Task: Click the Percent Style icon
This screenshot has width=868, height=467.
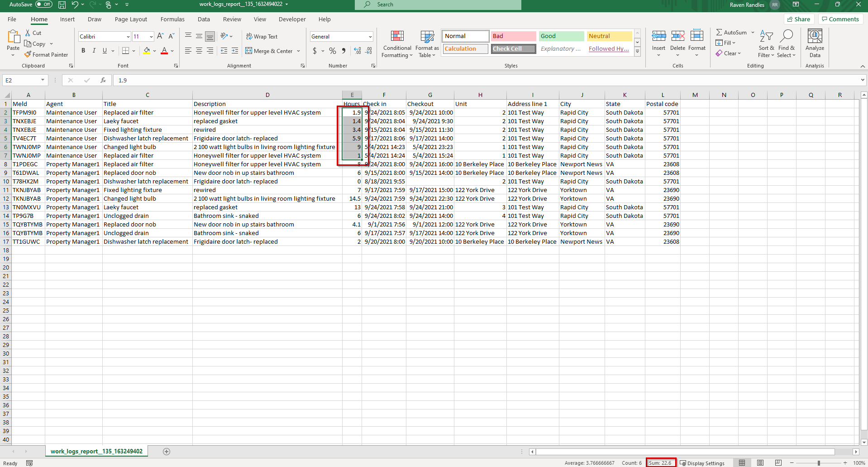Action: click(333, 51)
